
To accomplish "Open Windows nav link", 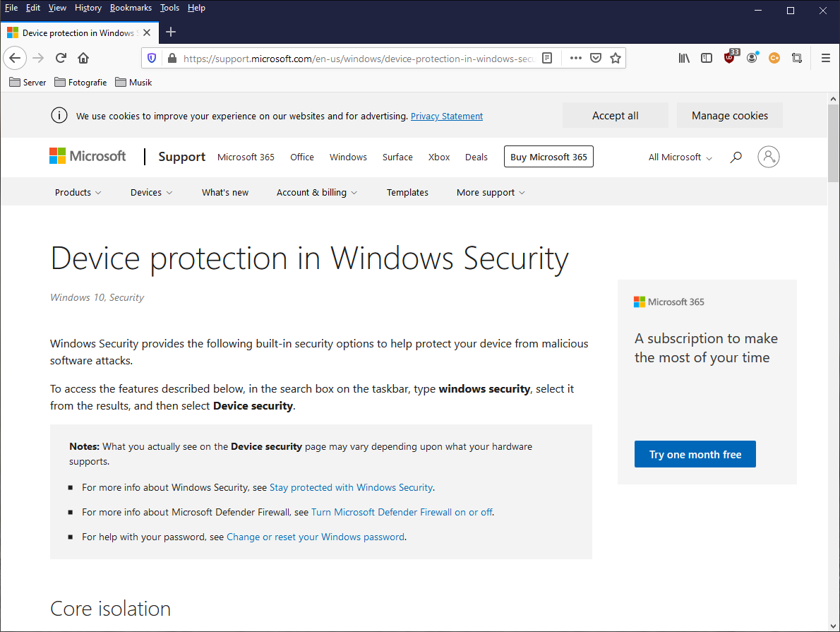I will click(x=348, y=157).
